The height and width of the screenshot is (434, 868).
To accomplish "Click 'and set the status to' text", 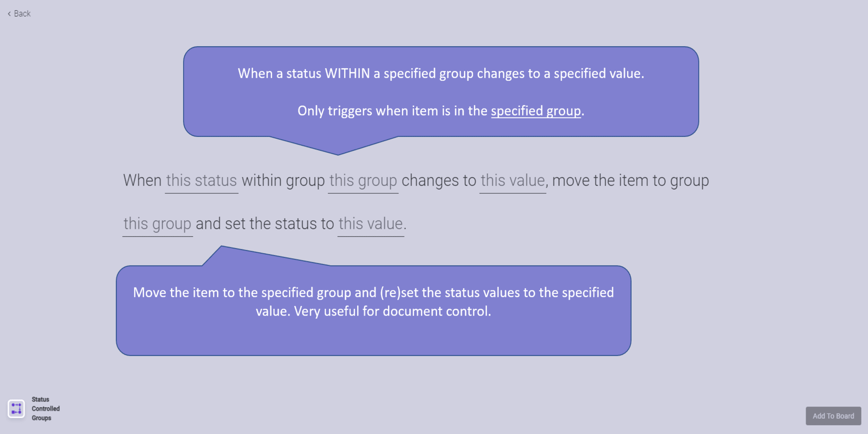I will tap(265, 224).
